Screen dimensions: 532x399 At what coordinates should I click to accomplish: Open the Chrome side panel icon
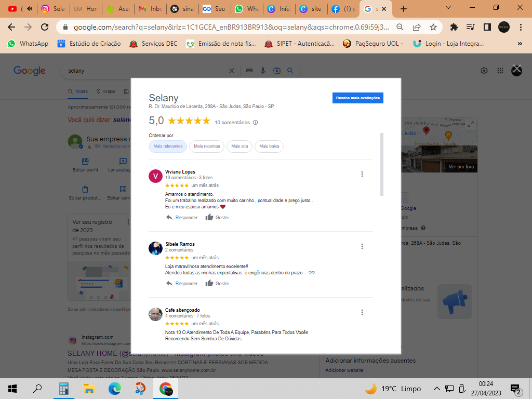click(487, 27)
